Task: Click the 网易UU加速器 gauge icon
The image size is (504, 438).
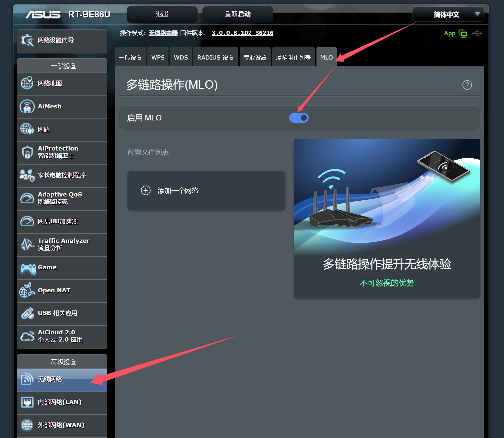Action: click(x=27, y=221)
